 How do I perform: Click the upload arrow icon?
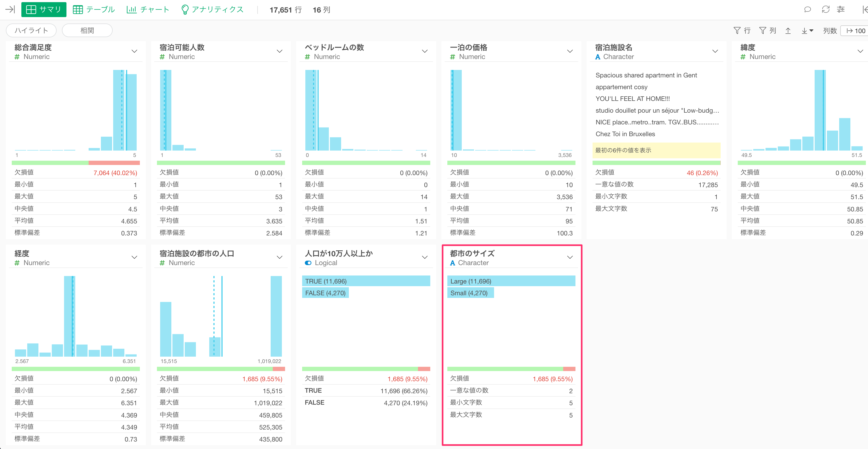(x=788, y=31)
